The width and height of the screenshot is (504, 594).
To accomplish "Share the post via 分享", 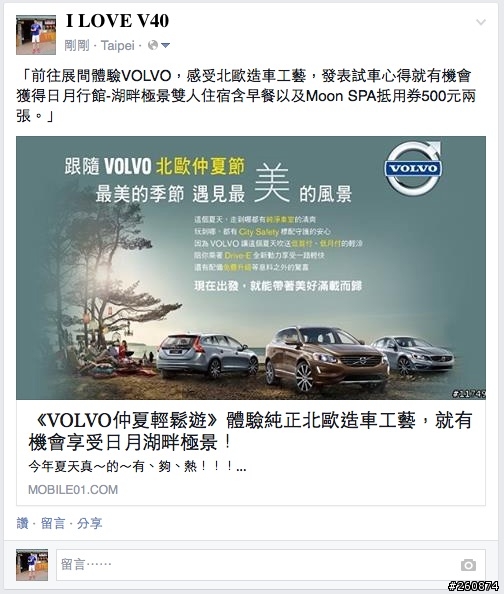I will click(89, 523).
